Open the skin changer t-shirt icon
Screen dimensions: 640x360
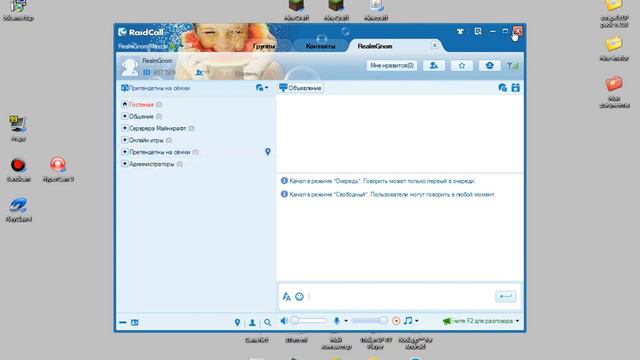460,31
